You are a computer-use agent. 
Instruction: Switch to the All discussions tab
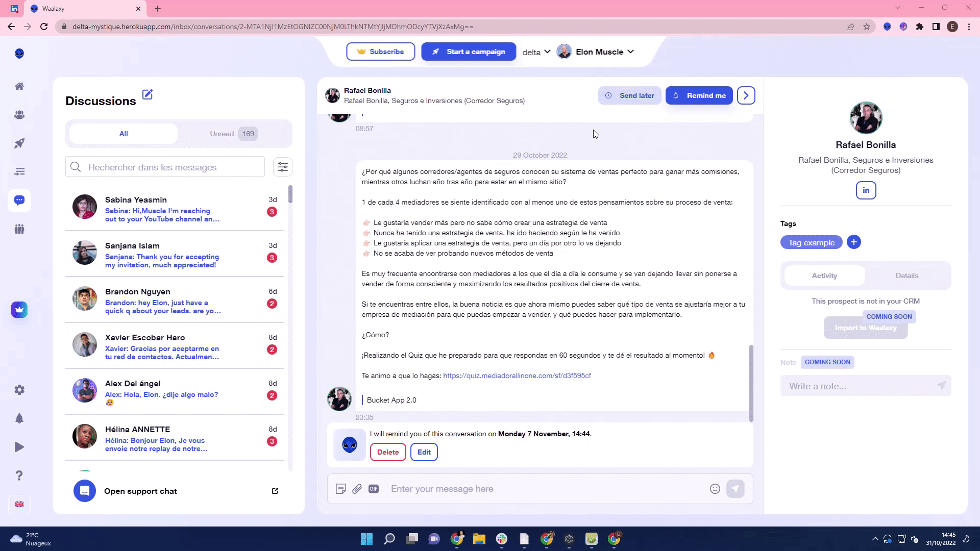coord(124,134)
